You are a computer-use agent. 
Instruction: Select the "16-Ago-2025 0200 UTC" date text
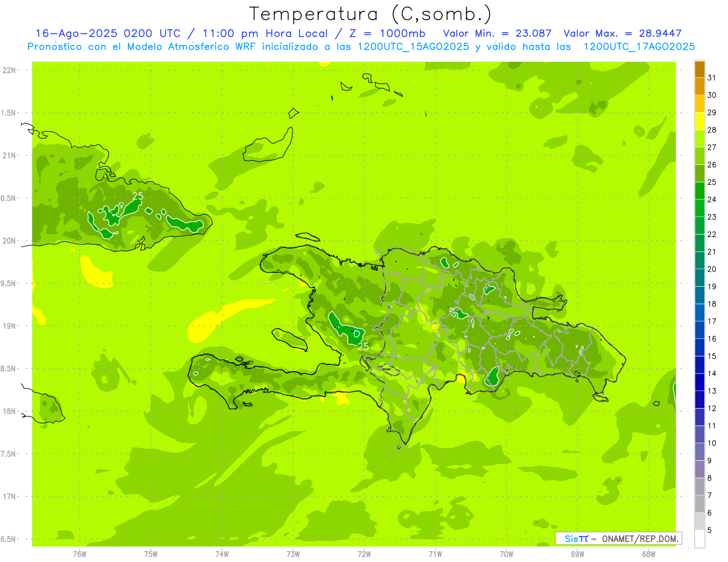click(x=109, y=33)
